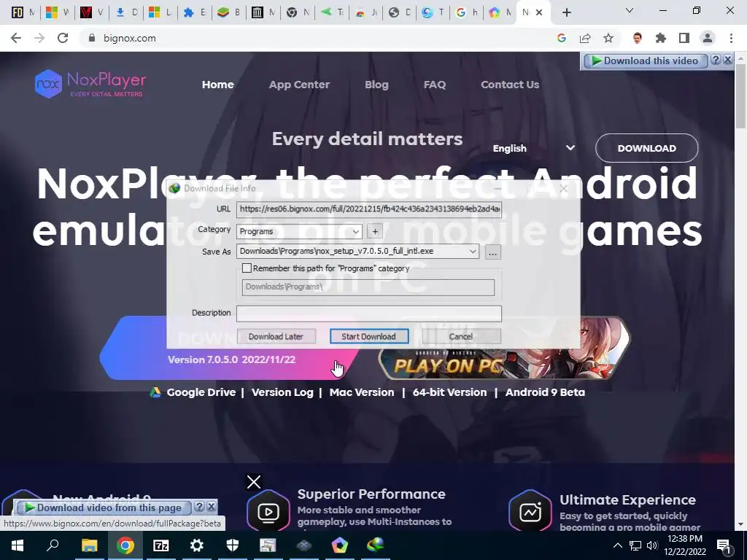Image resolution: width=747 pixels, height=560 pixels.
Task: Click the padlock site info icon
Action: click(92, 38)
